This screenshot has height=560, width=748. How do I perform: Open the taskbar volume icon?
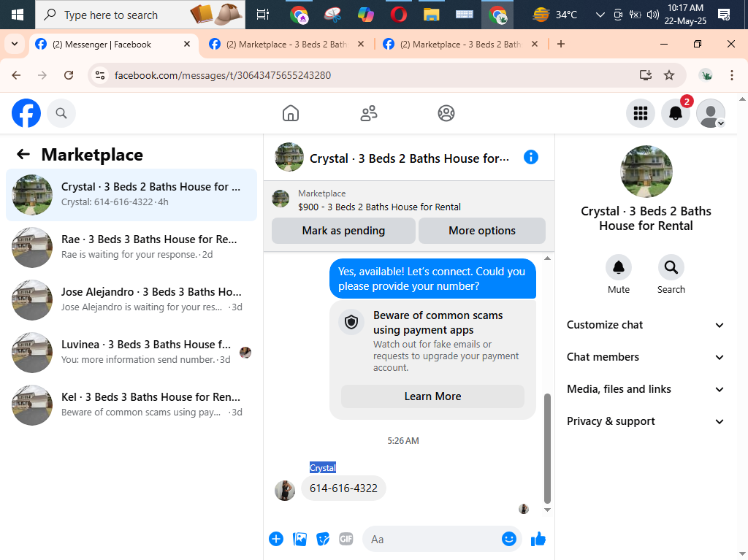coord(652,15)
